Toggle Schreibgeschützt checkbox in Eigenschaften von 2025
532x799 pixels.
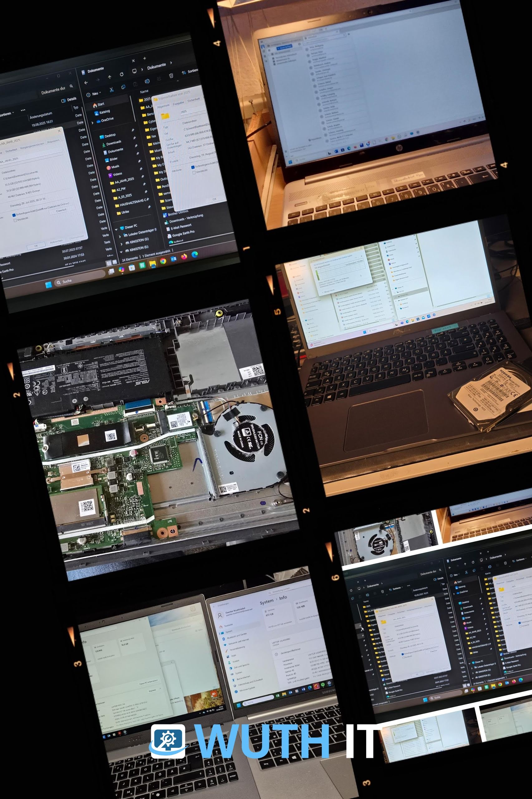(193, 167)
